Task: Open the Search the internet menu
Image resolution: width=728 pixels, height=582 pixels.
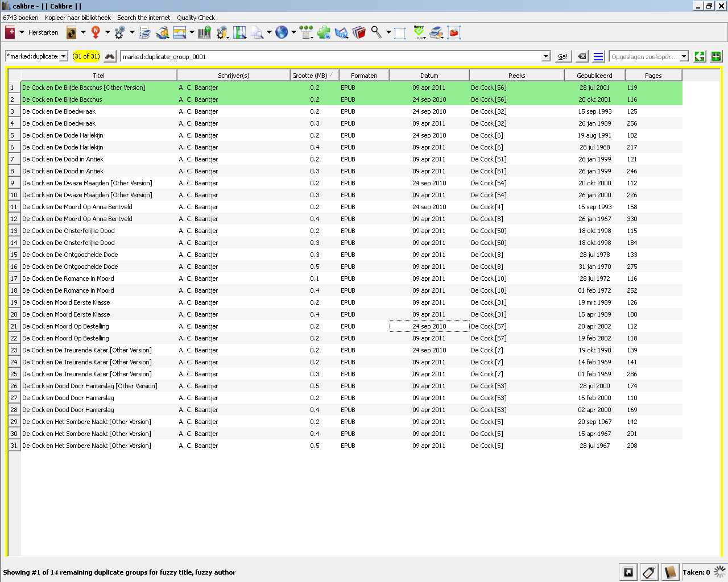Action: click(x=143, y=18)
